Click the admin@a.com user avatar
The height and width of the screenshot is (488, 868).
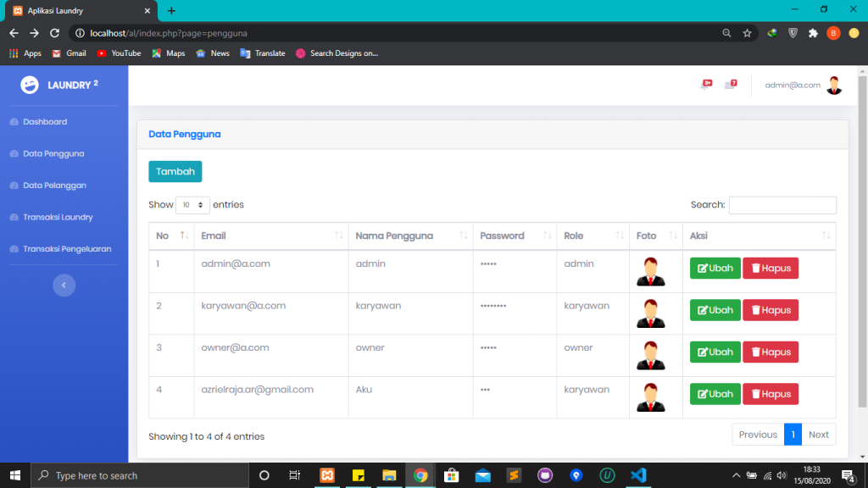point(834,85)
